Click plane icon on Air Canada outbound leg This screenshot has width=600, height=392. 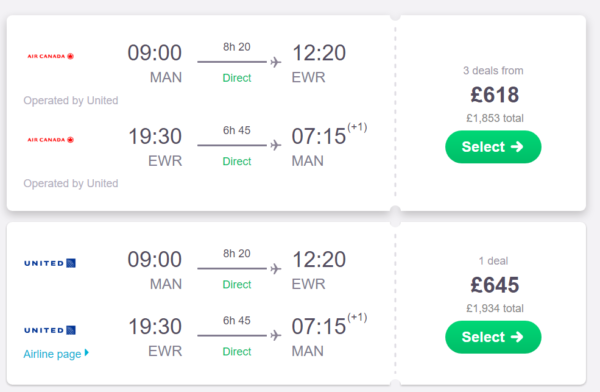pyautogui.click(x=276, y=62)
